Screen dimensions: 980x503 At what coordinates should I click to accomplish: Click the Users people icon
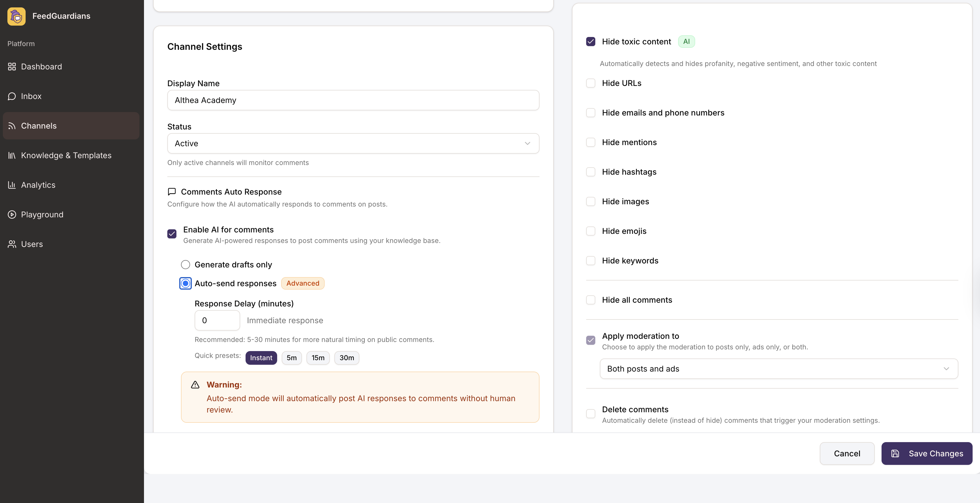12,244
